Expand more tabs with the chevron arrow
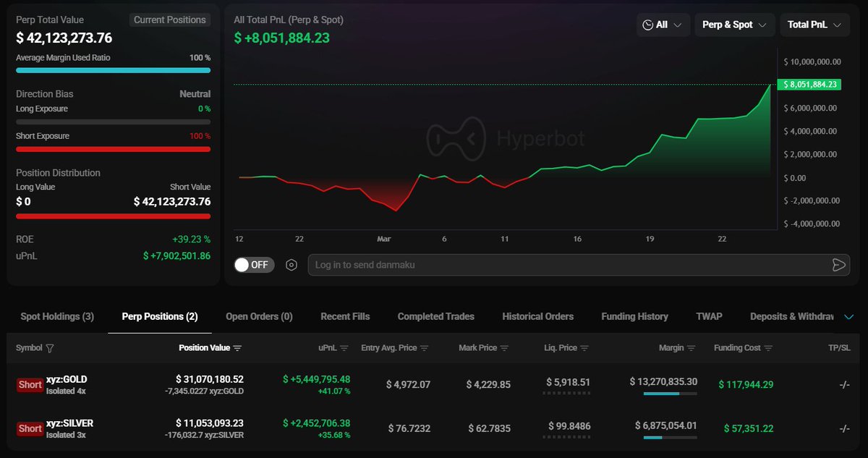868x458 pixels. pyautogui.click(x=849, y=317)
